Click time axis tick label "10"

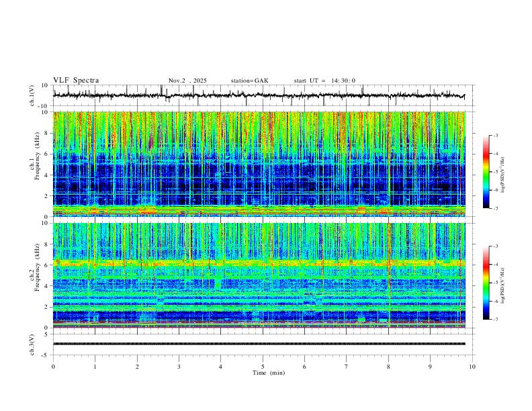point(472,367)
